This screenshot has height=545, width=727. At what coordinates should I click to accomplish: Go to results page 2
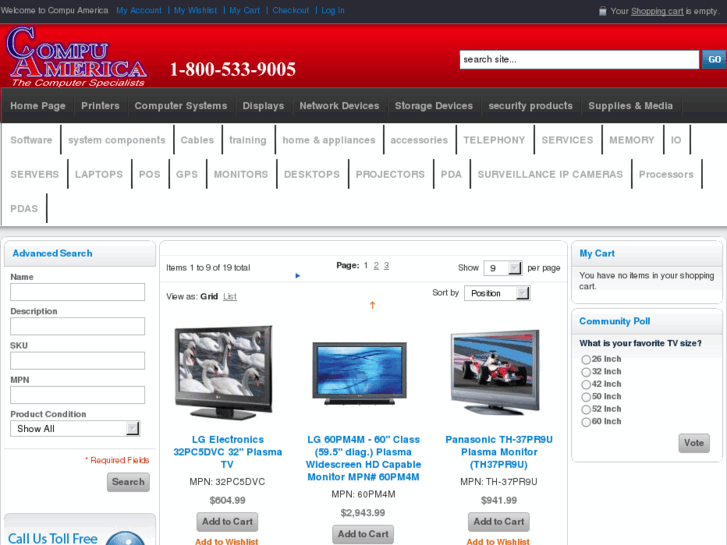(376, 266)
